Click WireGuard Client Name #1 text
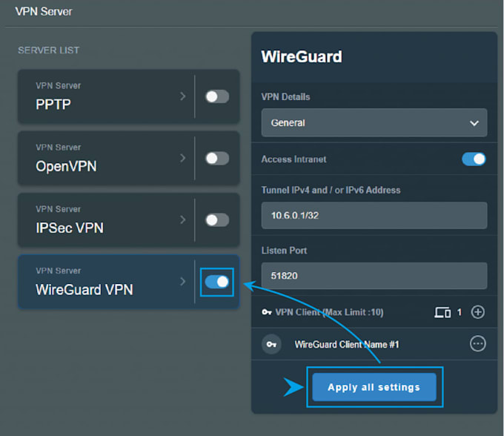504x436 pixels. (x=347, y=344)
